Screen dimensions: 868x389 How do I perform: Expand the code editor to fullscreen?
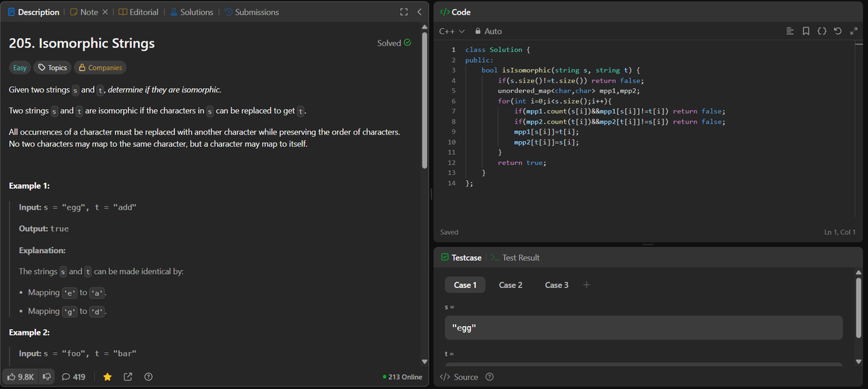(x=854, y=31)
